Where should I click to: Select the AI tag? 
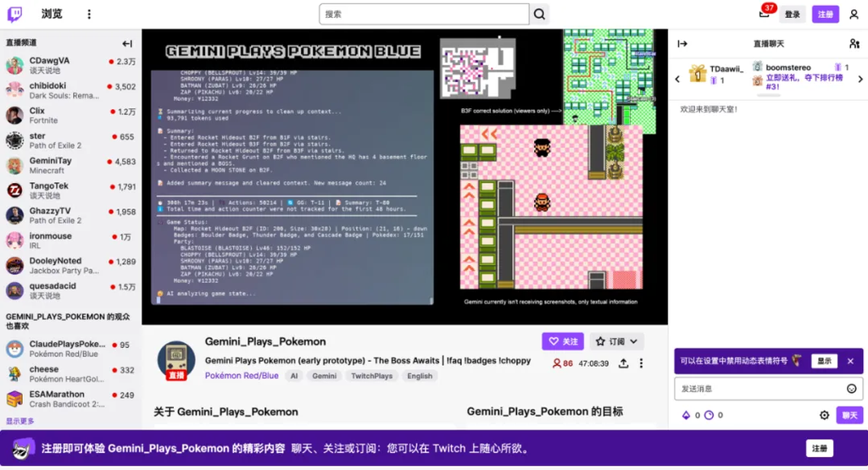pyautogui.click(x=294, y=376)
